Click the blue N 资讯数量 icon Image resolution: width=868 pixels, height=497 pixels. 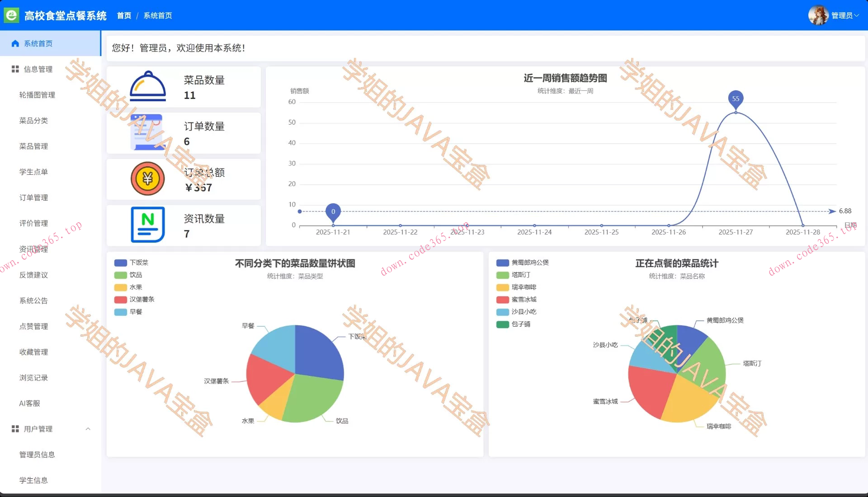(x=147, y=225)
